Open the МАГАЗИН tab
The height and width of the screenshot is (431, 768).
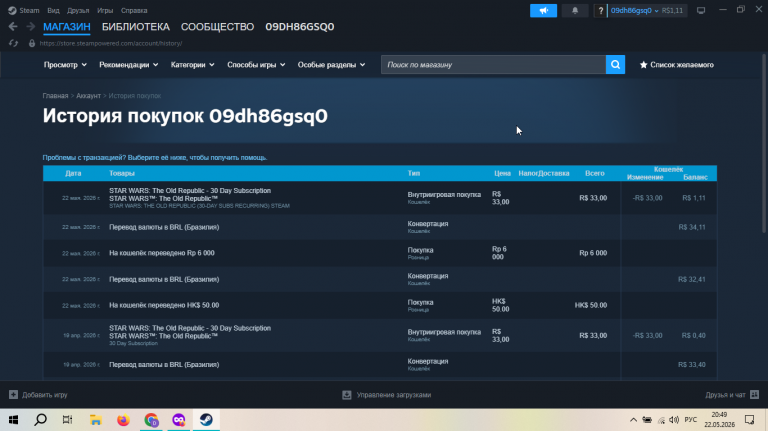[x=67, y=27]
